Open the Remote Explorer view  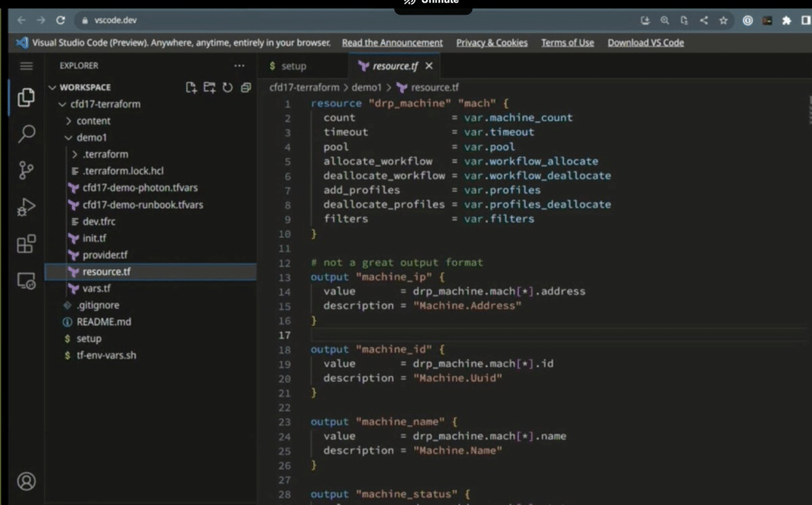pyautogui.click(x=26, y=281)
